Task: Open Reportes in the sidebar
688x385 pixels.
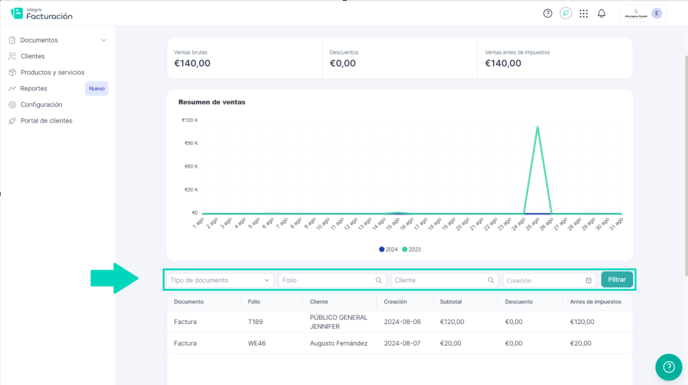Action: (x=33, y=89)
